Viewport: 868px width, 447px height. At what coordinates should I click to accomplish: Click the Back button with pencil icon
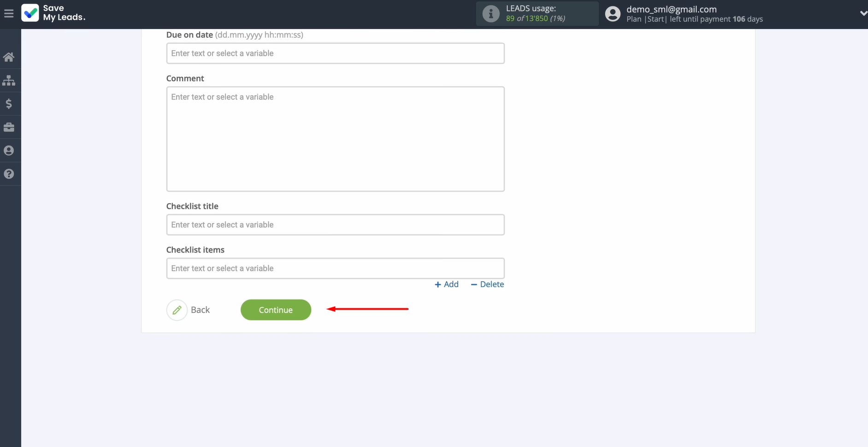189,310
